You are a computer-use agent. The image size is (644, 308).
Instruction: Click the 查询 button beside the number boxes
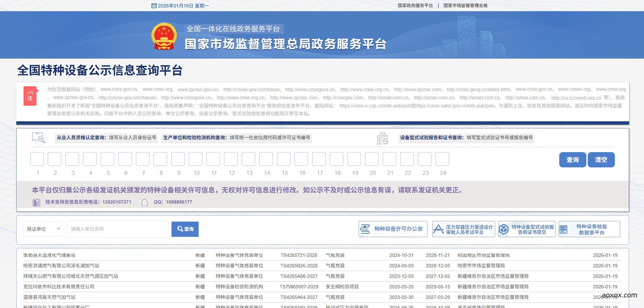[572, 160]
